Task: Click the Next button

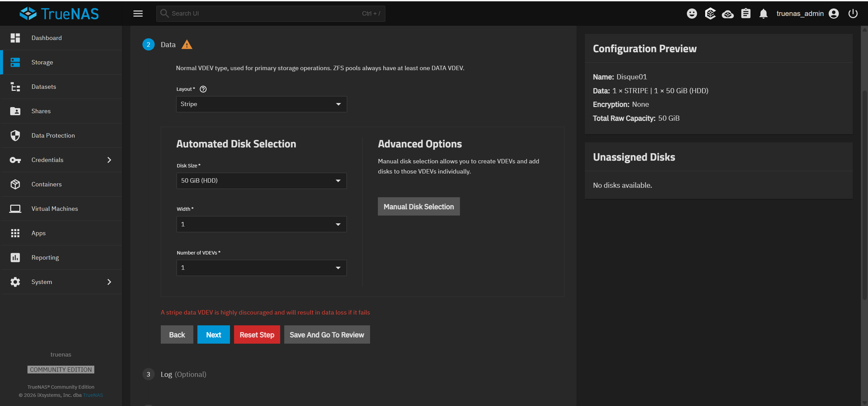Action: tap(214, 335)
